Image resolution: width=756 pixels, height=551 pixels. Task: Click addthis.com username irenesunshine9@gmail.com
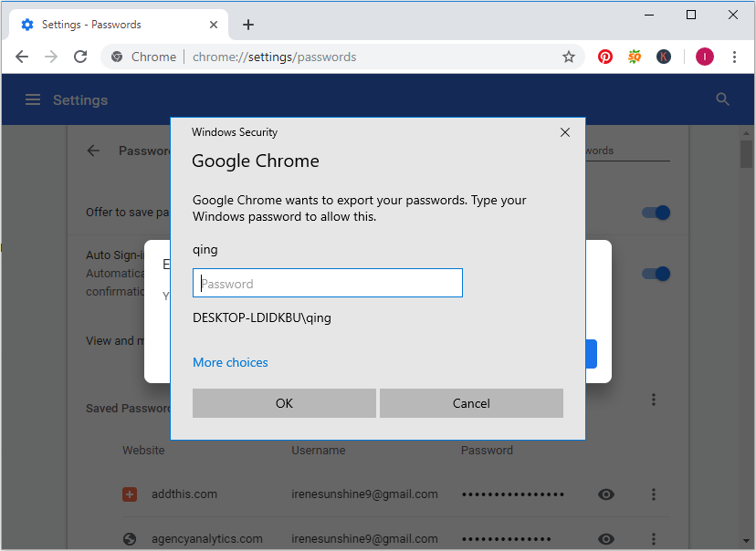point(364,494)
